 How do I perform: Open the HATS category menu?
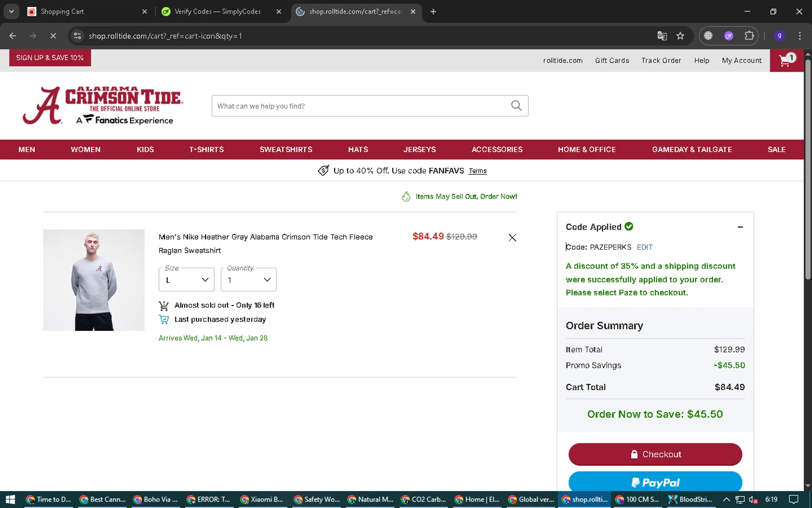[358, 149]
